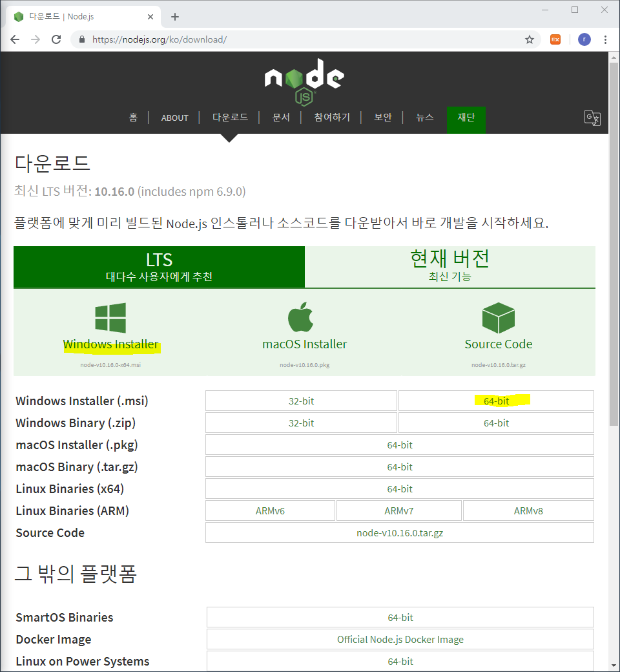Open the Chrome profile avatar
This screenshot has width=620, height=672.
pyautogui.click(x=584, y=39)
